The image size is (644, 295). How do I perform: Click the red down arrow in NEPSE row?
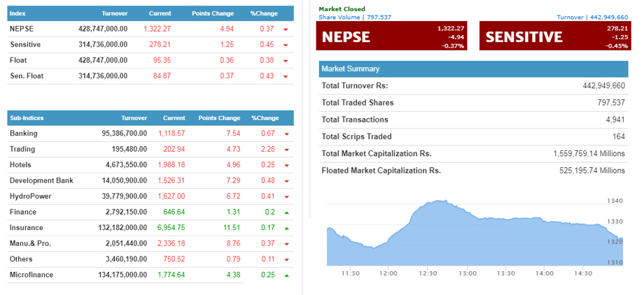[286, 29]
